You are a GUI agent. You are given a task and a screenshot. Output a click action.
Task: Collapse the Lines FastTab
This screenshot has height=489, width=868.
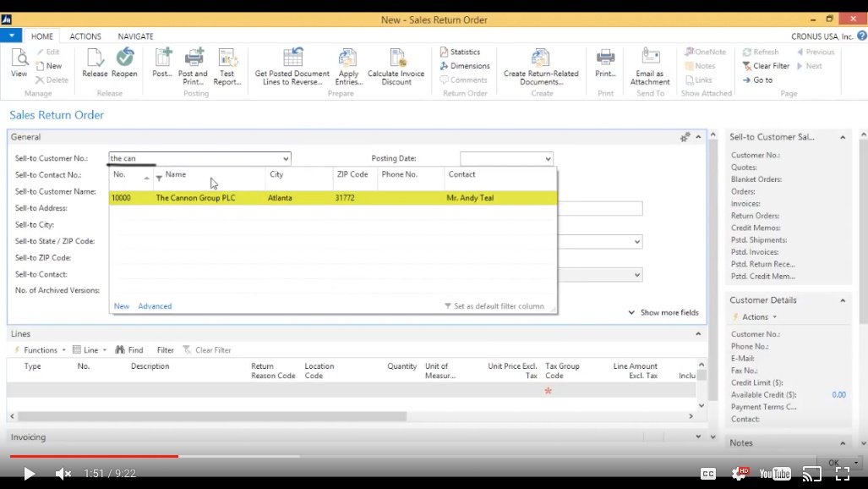698,334
